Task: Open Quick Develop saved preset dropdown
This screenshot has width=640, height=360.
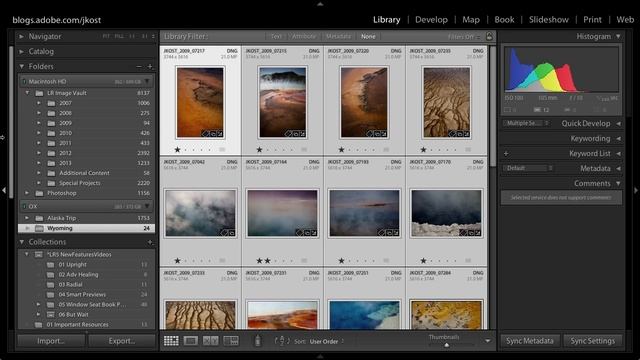Action: tap(526, 123)
